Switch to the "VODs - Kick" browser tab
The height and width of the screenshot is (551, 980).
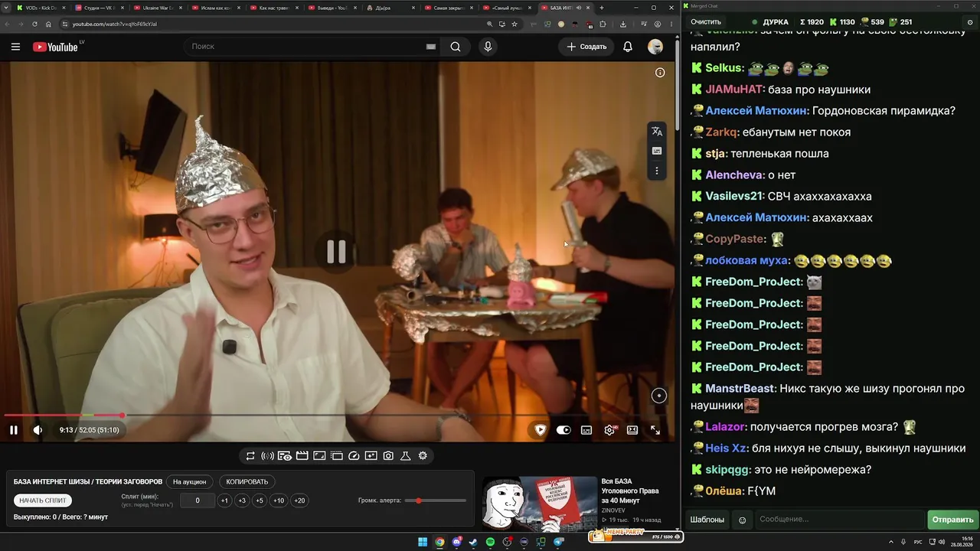point(41,8)
